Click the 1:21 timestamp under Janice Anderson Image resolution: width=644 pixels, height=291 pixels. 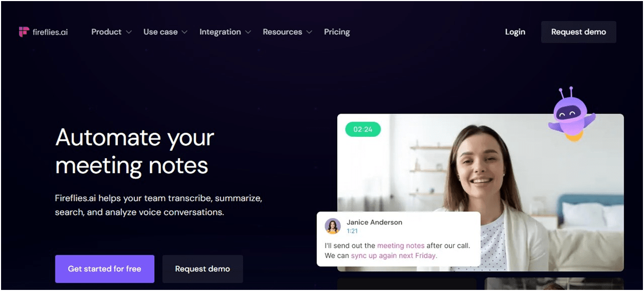[352, 231]
